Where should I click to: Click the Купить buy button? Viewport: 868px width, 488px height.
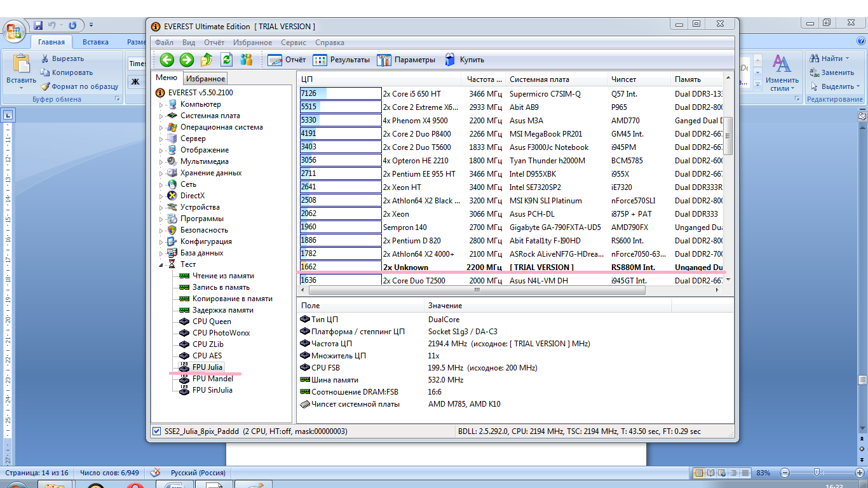point(464,60)
